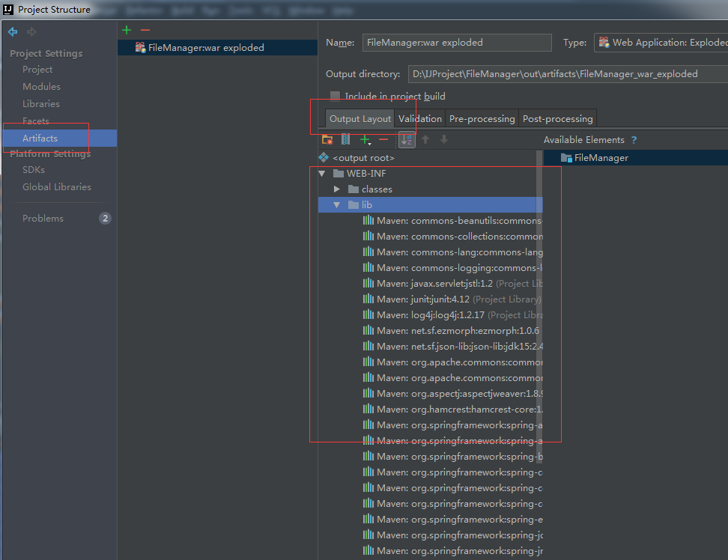Switch to the Validation tab
This screenshot has width=728, height=560.
[419, 118]
